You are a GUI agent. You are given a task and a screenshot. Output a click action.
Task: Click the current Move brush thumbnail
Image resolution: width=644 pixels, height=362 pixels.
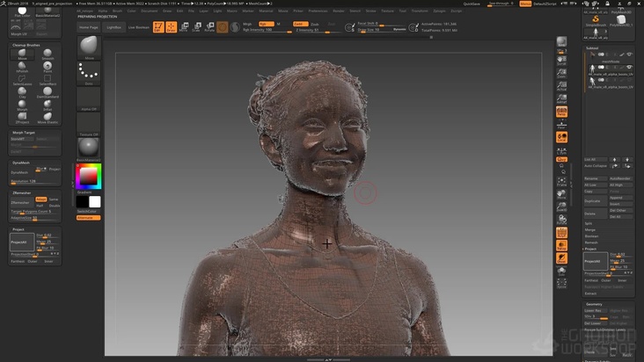click(88, 47)
